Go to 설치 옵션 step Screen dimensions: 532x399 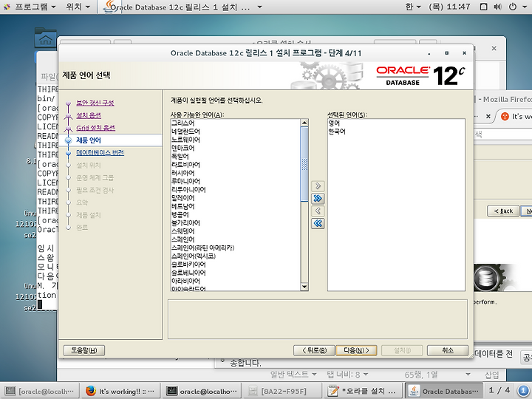(89, 115)
